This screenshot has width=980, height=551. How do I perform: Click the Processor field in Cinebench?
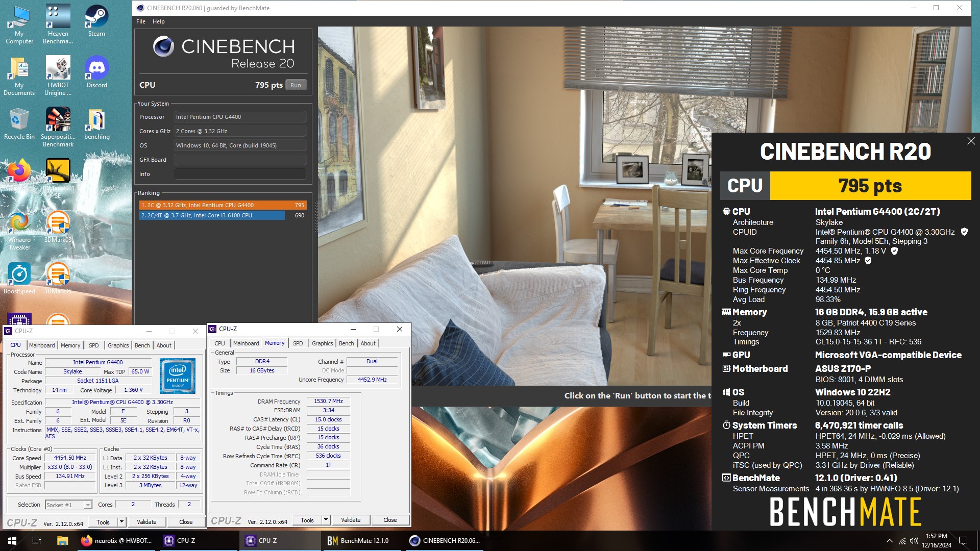[x=240, y=117]
